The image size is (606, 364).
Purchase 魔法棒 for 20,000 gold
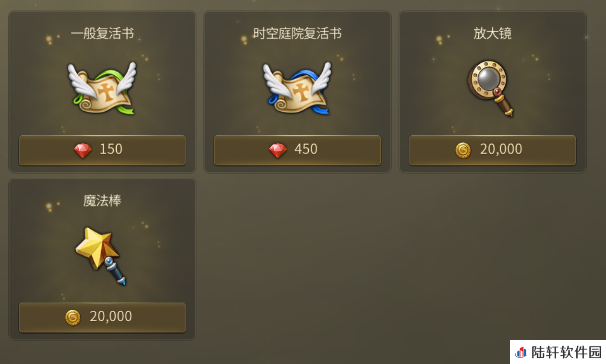pos(102,317)
